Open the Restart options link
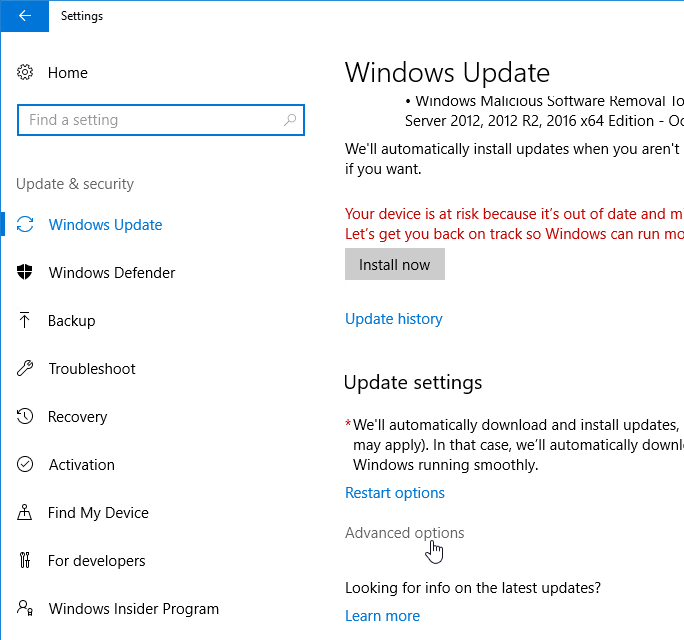The image size is (684, 640). click(x=394, y=493)
